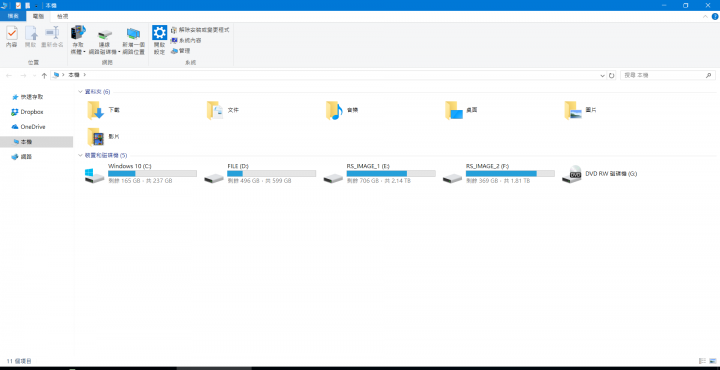The height and width of the screenshot is (370, 720).
Task: Expand the breadcrumb chevron after 本機
Action: [x=84, y=75]
